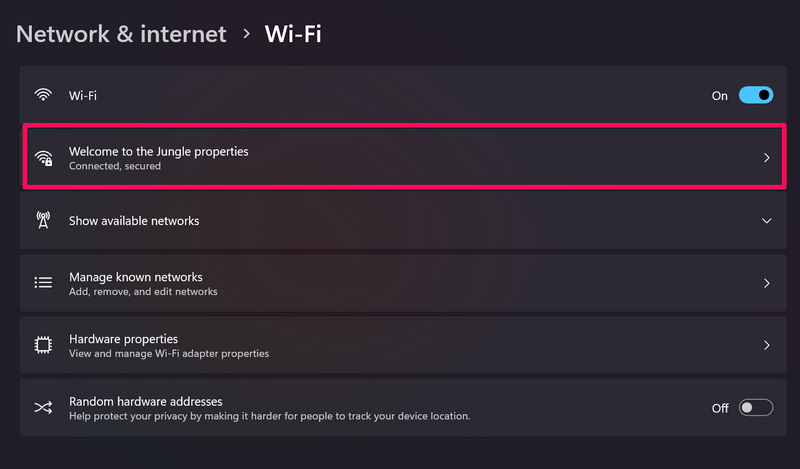Click the antenna icon for available networks
The image size is (800, 469).
coord(43,220)
